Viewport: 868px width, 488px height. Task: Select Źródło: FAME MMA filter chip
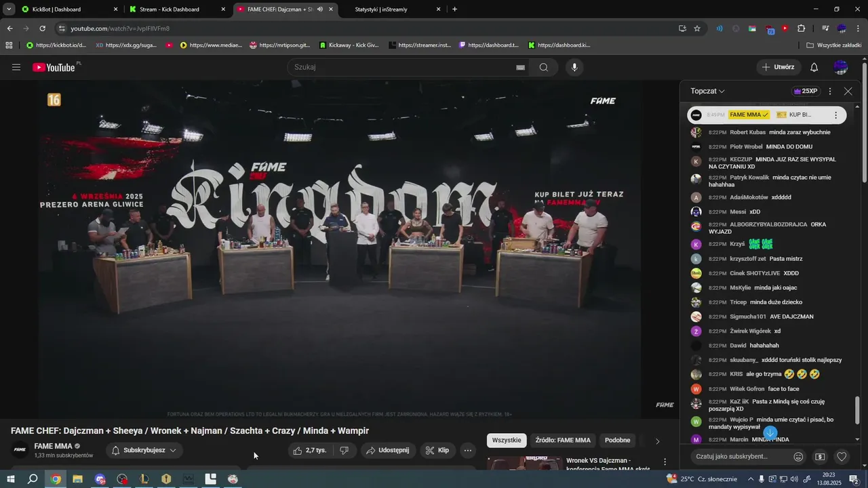[563, 441]
